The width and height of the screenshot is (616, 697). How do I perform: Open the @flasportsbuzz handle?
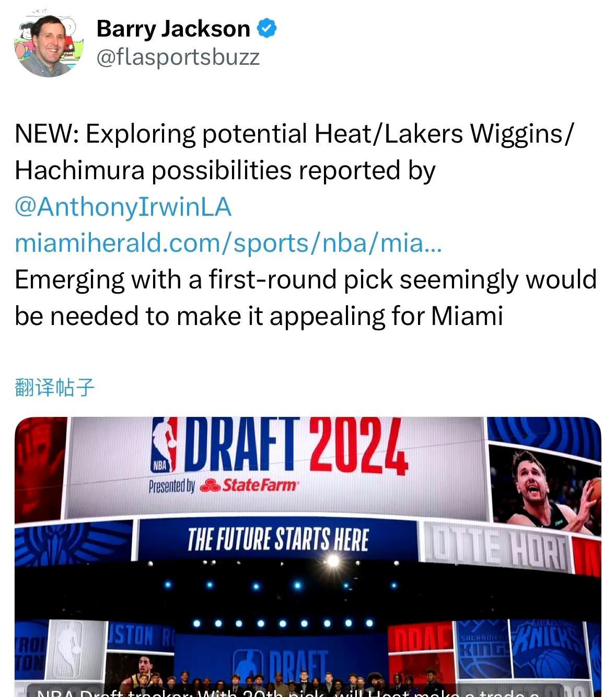pyautogui.click(x=178, y=57)
